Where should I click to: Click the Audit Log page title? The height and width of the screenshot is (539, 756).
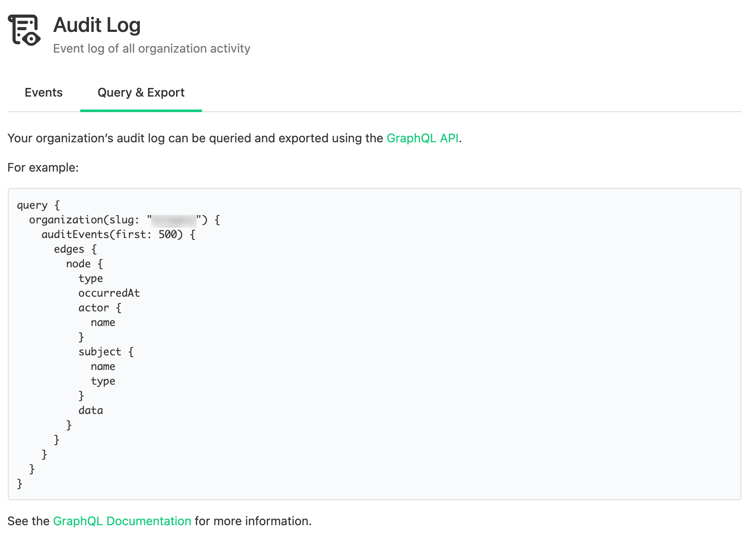click(97, 25)
